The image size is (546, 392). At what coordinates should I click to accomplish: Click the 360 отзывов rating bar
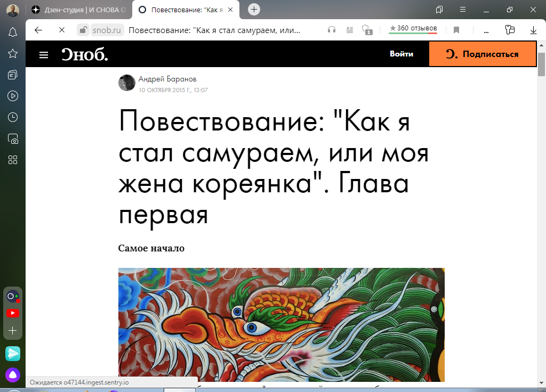[x=413, y=29]
